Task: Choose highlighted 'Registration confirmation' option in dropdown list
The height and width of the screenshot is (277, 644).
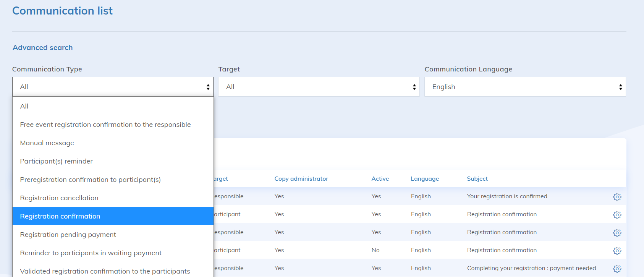Action: tap(113, 216)
